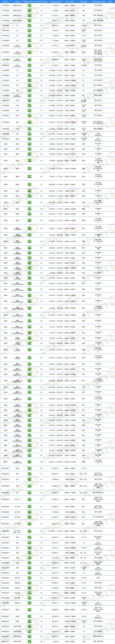Click fuel icon in MINI Clubman 141kW/192KM row
The image size is (115, 644).
[29, 248]
